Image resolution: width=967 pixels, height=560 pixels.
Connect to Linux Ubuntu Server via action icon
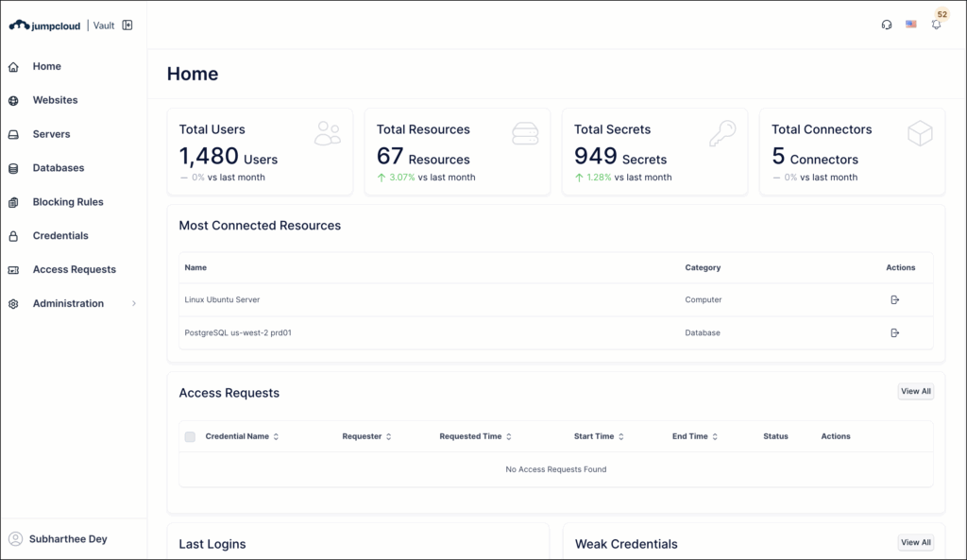pos(895,299)
